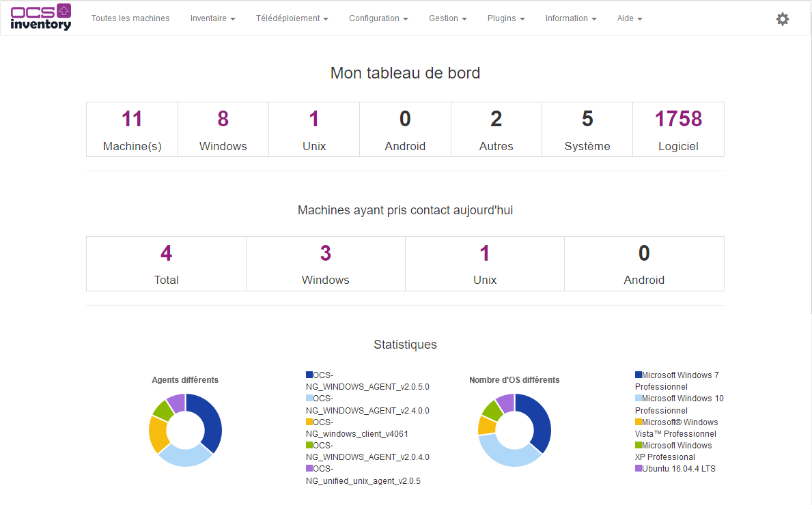Click dark blue OCS-NG_WINDOWS_AGENT_v2.0.5.0 legend swatch

pos(309,375)
